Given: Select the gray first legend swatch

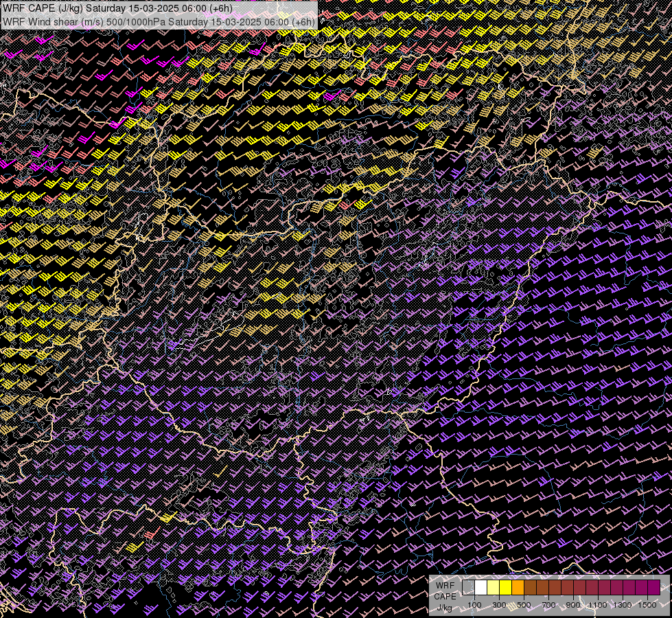Looking at the screenshot, I should (x=468, y=587).
